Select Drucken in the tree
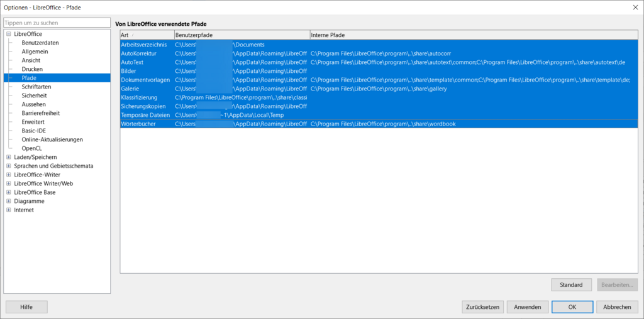The image size is (644, 319). [x=32, y=69]
